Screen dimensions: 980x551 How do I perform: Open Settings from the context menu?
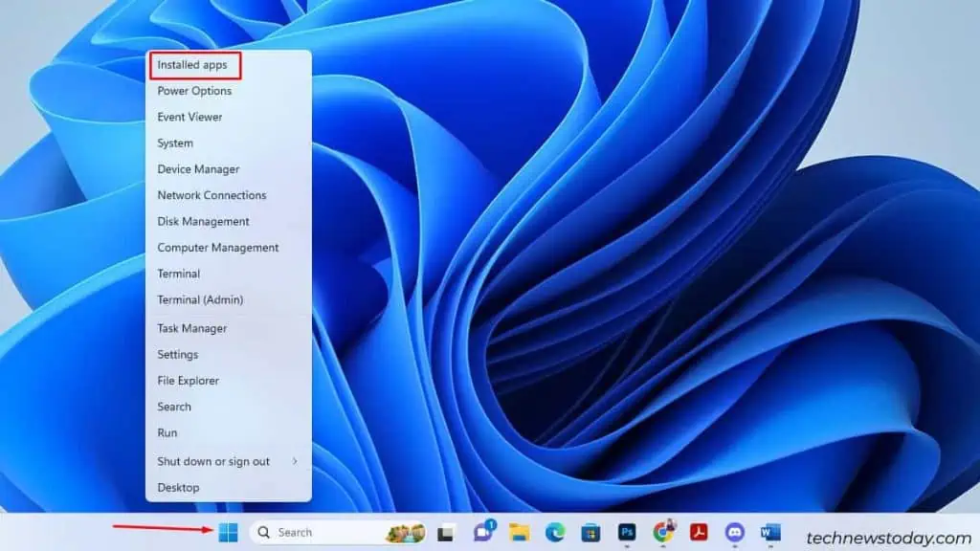tap(180, 354)
